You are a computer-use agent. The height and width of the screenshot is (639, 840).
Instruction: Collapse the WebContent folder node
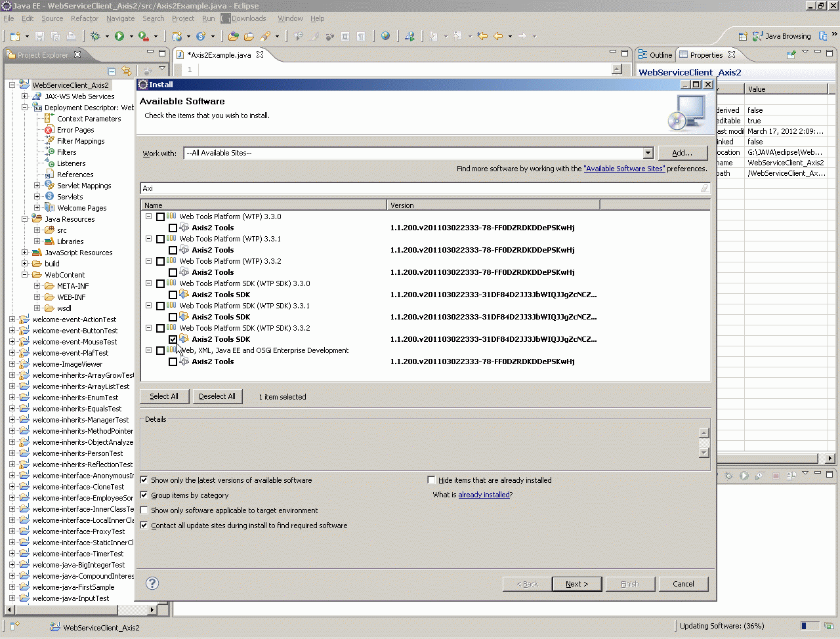click(25, 275)
